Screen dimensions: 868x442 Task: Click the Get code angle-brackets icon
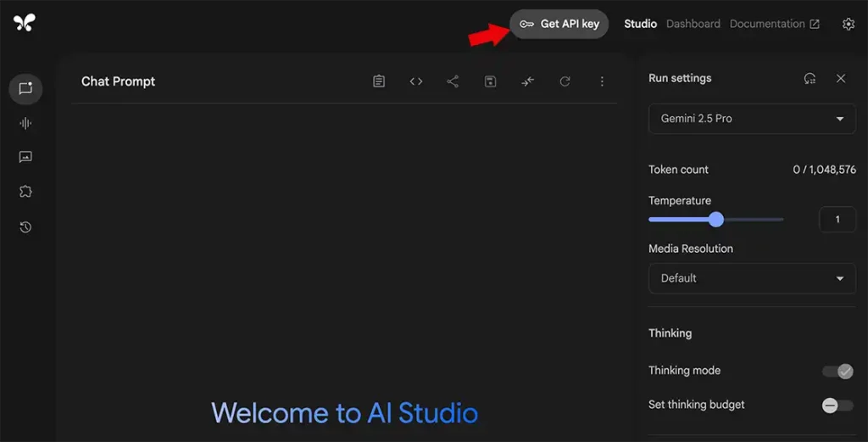416,81
